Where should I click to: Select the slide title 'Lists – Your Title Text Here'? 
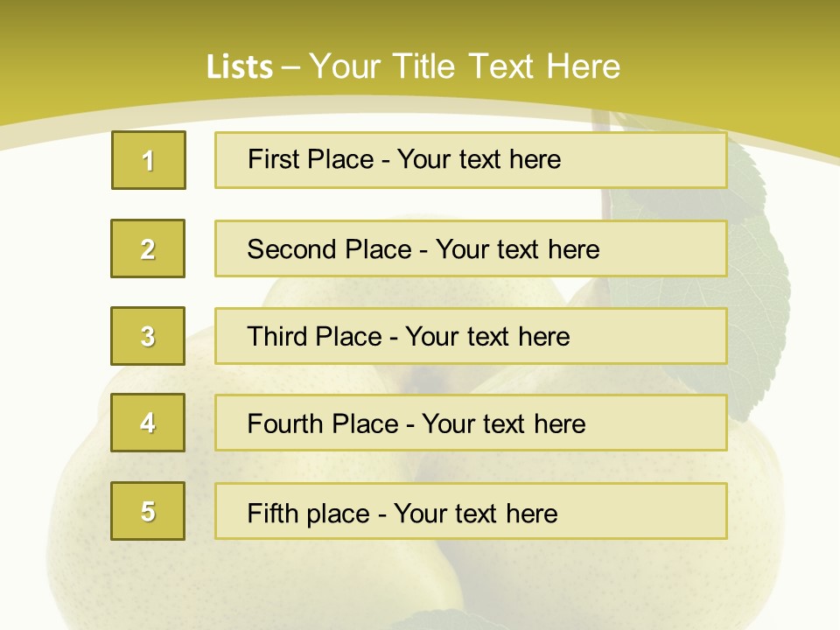(413, 66)
